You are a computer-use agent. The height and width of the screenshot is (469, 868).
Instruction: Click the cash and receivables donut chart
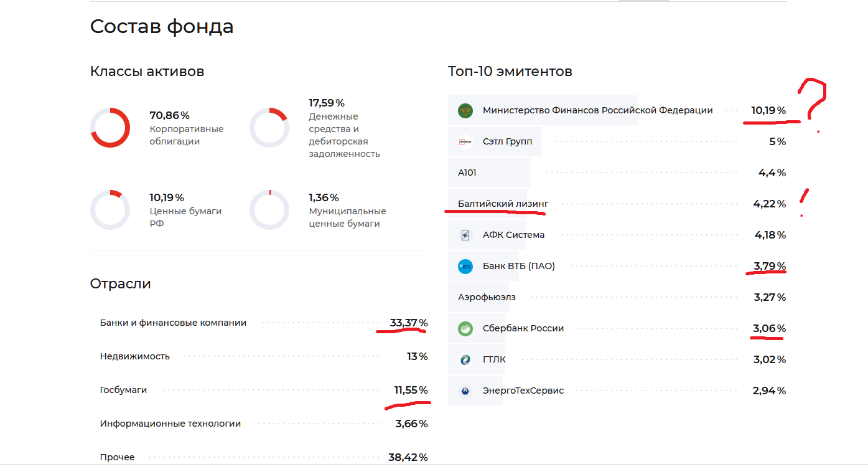[x=269, y=128]
